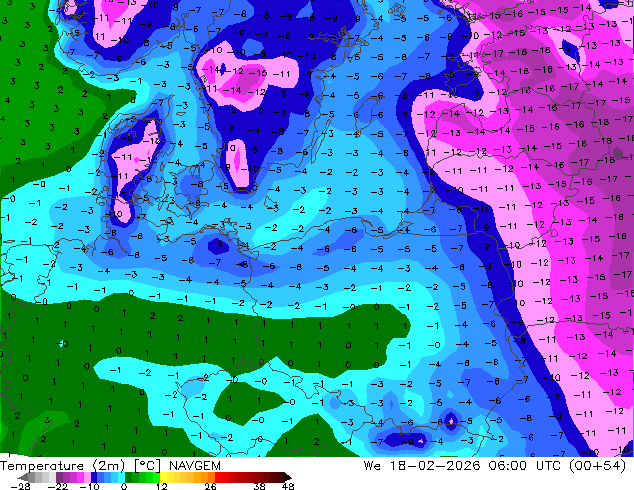Click the forecast date '18-02-2026'
The height and width of the screenshot is (490, 634).
click(x=435, y=466)
